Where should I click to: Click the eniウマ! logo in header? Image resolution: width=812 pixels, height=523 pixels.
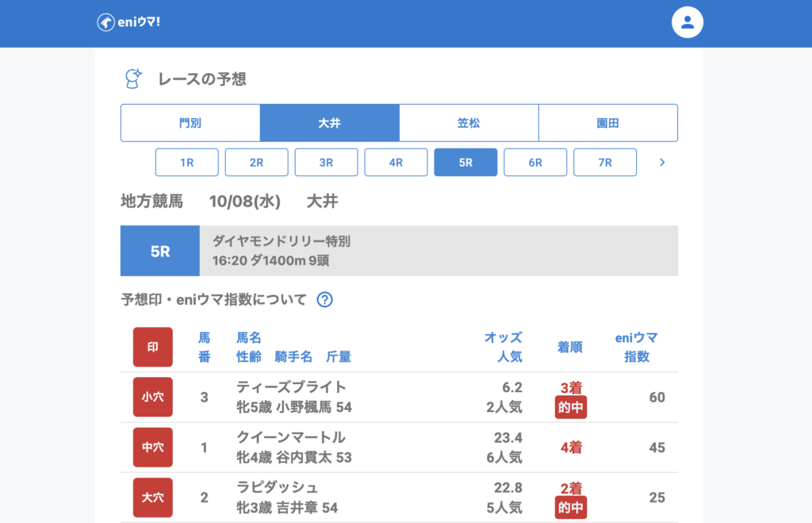click(x=128, y=22)
